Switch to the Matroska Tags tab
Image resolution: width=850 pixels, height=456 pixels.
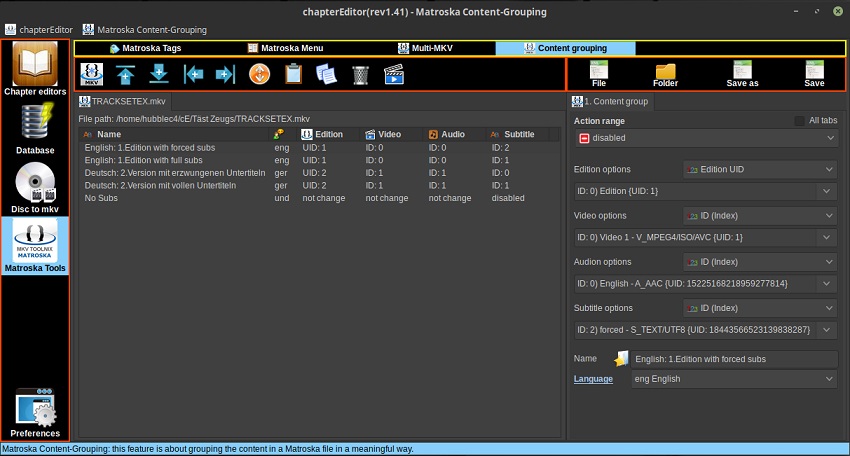click(x=145, y=48)
